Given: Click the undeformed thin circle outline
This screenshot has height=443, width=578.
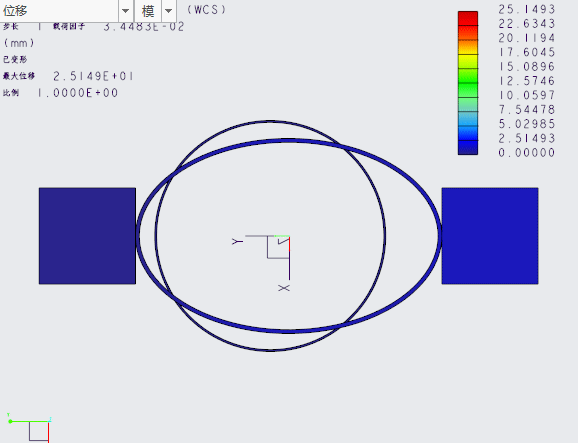Looking at the screenshot, I should click(x=270, y=121).
